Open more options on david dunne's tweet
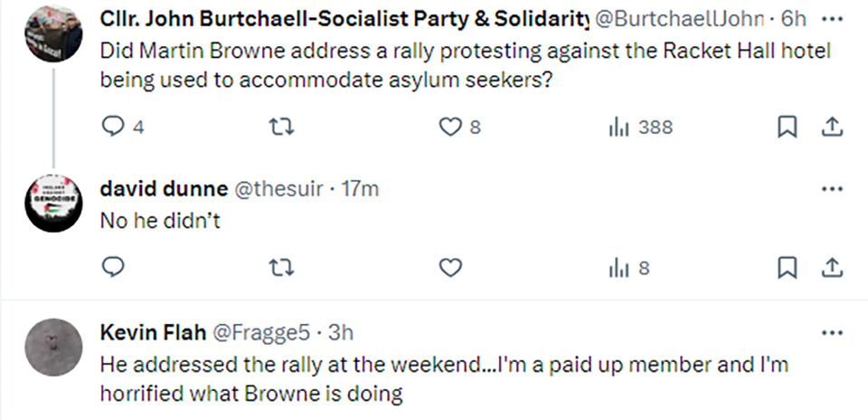This screenshot has width=868, height=420. coord(831,189)
